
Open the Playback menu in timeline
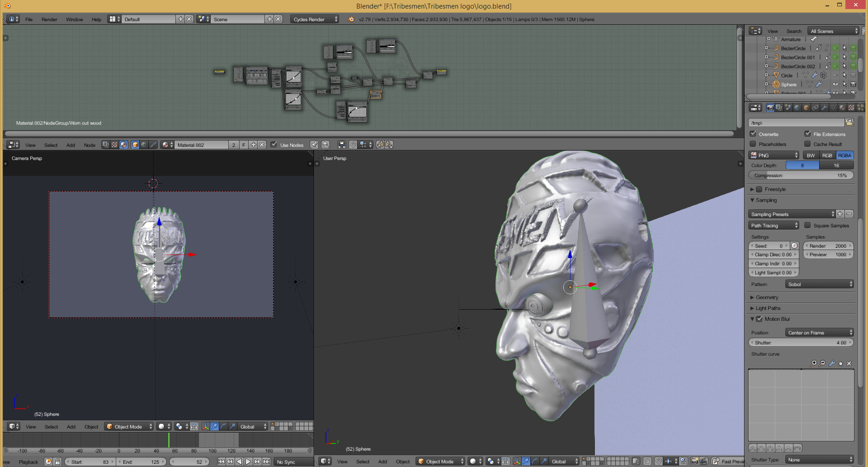coord(28,462)
